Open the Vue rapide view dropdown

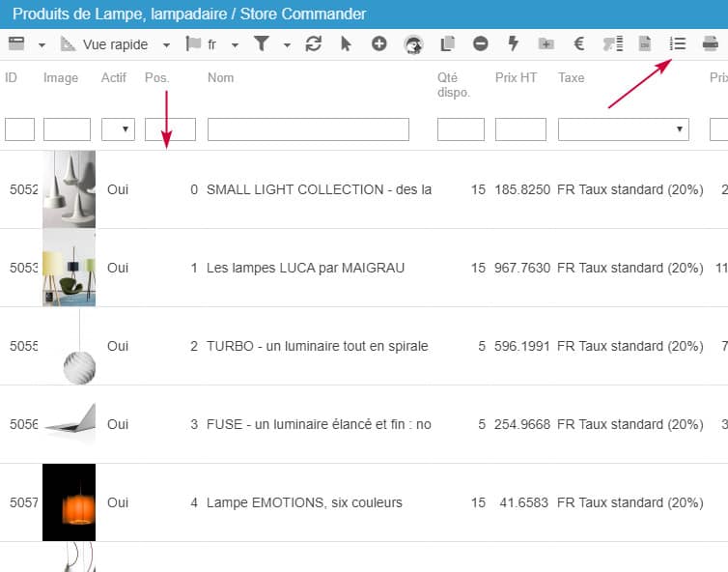tap(166, 44)
